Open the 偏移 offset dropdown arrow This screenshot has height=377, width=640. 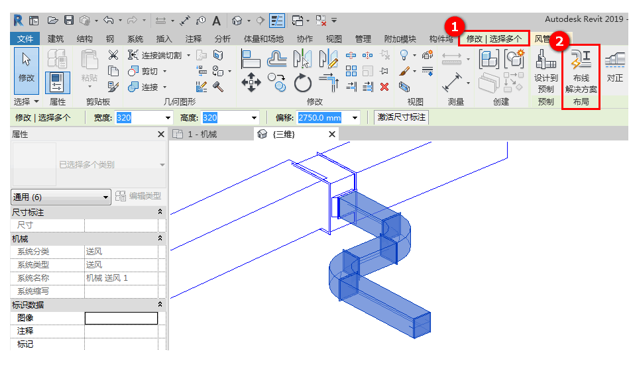[x=355, y=118]
